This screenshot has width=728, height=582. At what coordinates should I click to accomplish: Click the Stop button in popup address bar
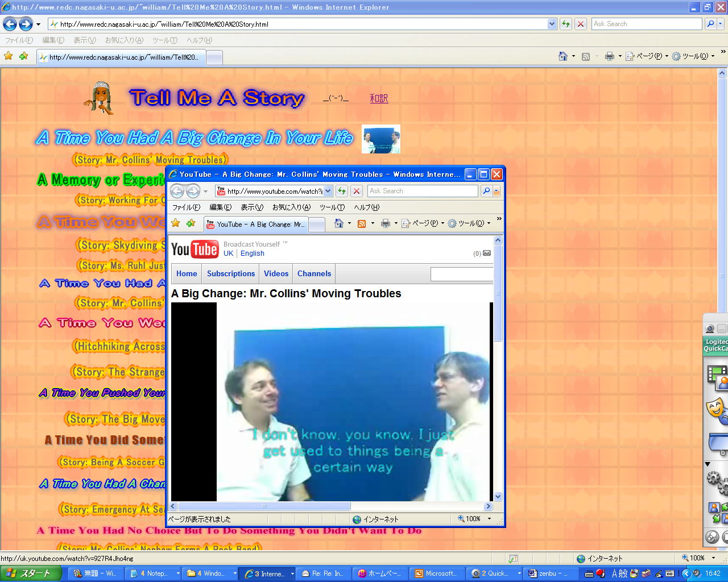(357, 191)
